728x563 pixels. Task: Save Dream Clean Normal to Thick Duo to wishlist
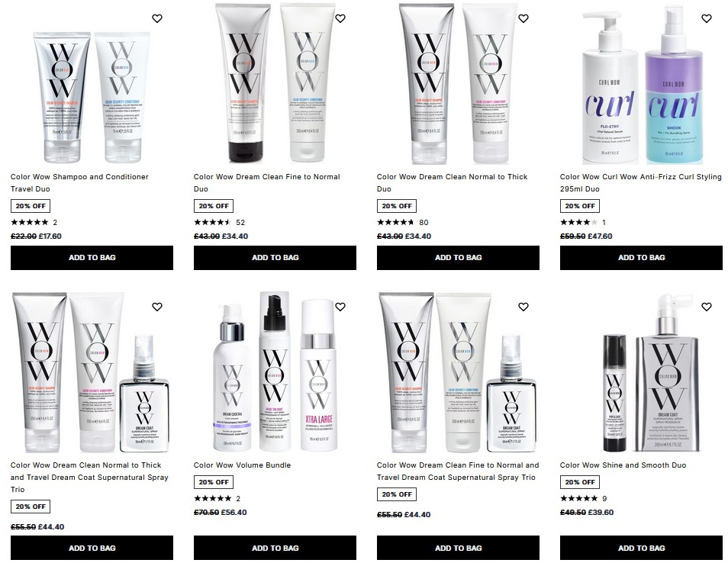pyautogui.click(x=523, y=18)
